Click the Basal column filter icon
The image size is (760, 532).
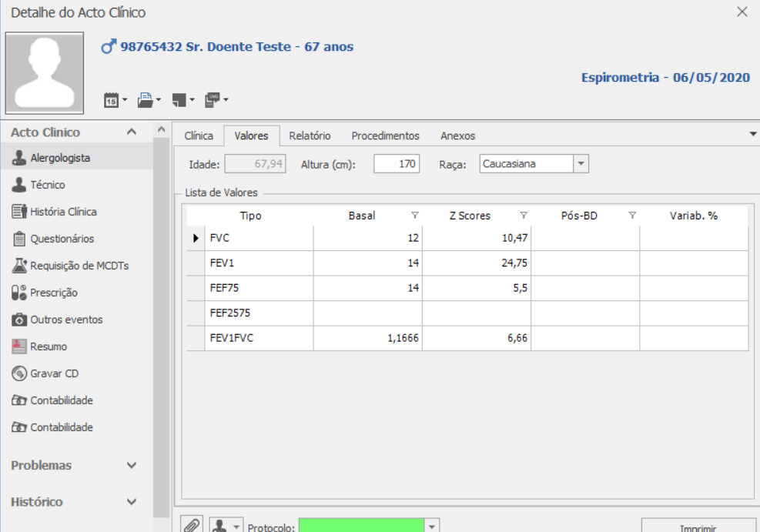click(x=414, y=216)
